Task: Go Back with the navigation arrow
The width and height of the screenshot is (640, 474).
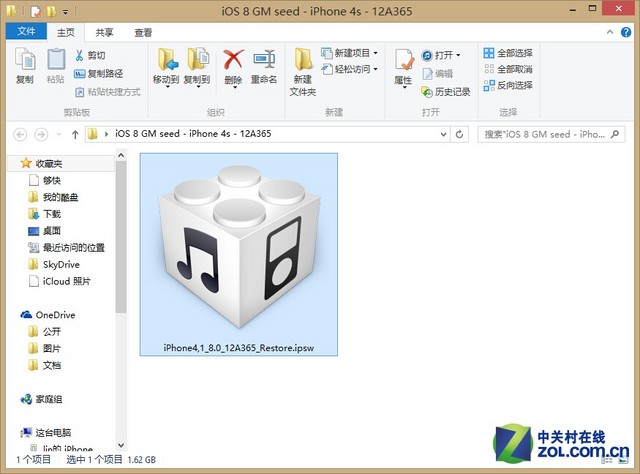Action: click(20, 134)
